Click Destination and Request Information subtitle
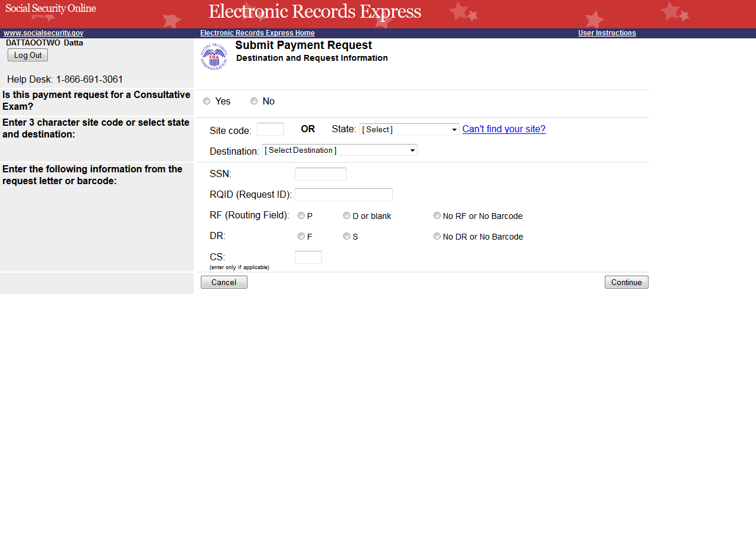Screen dimensions: 756x543 (312, 58)
